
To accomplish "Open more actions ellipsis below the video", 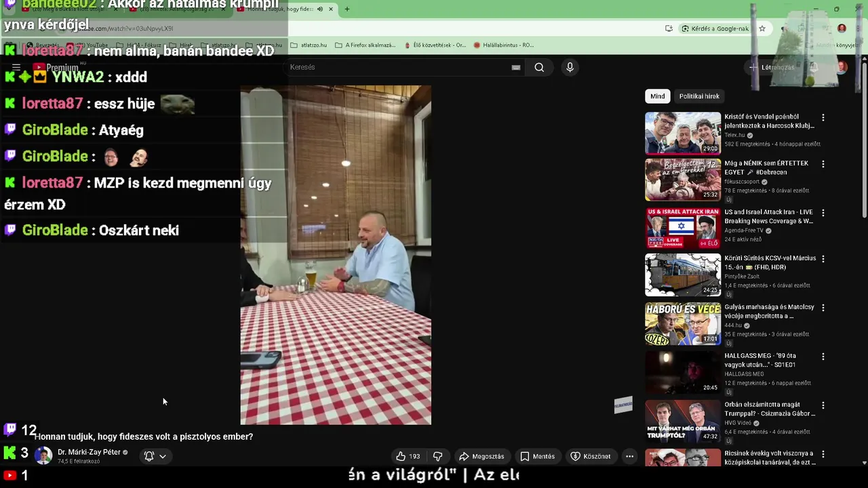I will pyautogui.click(x=629, y=456).
